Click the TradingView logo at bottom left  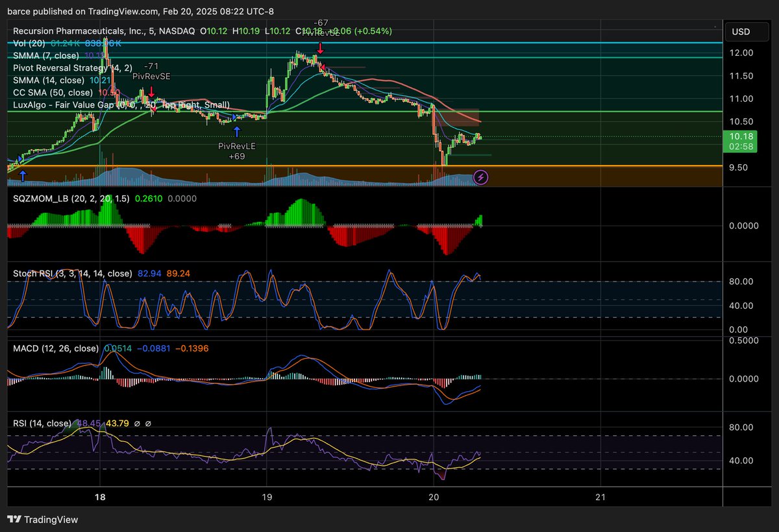(x=43, y=520)
